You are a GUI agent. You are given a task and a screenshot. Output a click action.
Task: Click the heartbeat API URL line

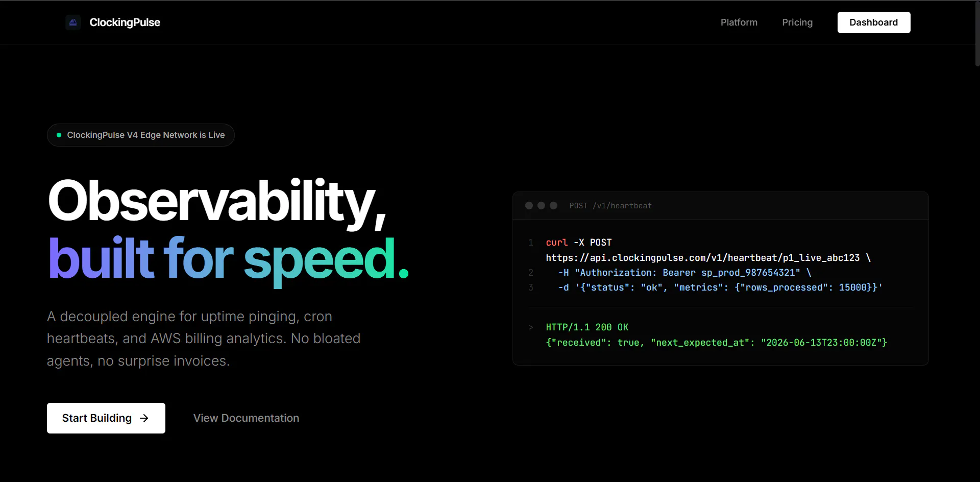pyautogui.click(x=708, y=258)
